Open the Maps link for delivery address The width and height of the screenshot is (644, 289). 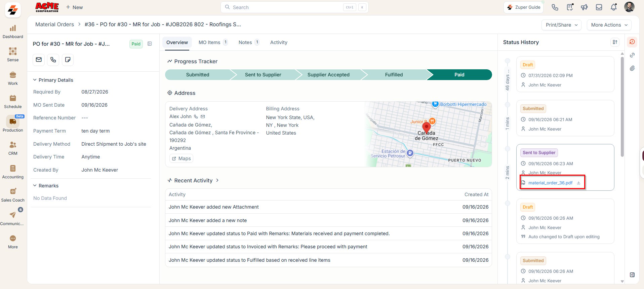(181, 158)
